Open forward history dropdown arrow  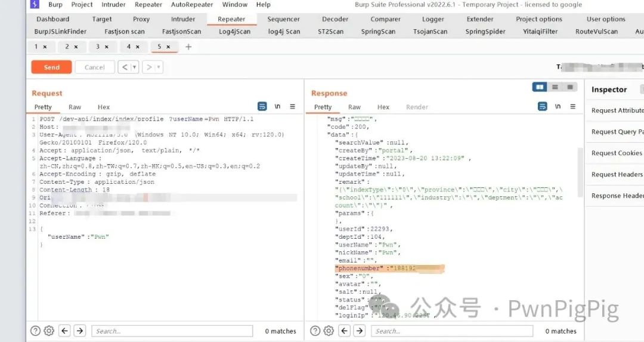click(x=159, y=67)
